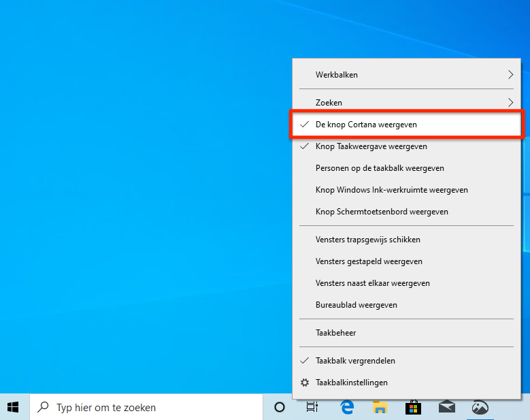Click the Cortana circle icon on taskbar
530x420 pixels.
[x=279, y=407]
